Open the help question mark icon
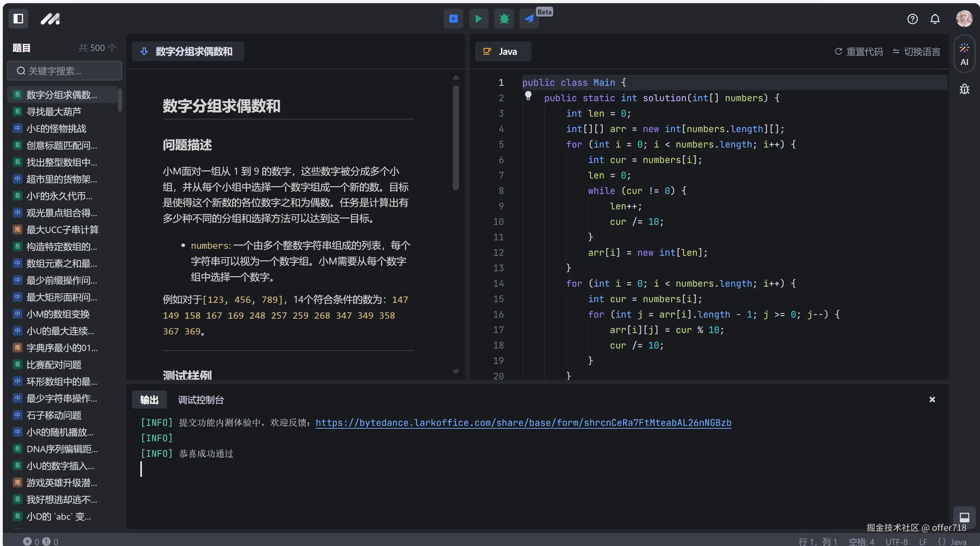980x546 pixels. pyautogui.click(x=912, y=19)
